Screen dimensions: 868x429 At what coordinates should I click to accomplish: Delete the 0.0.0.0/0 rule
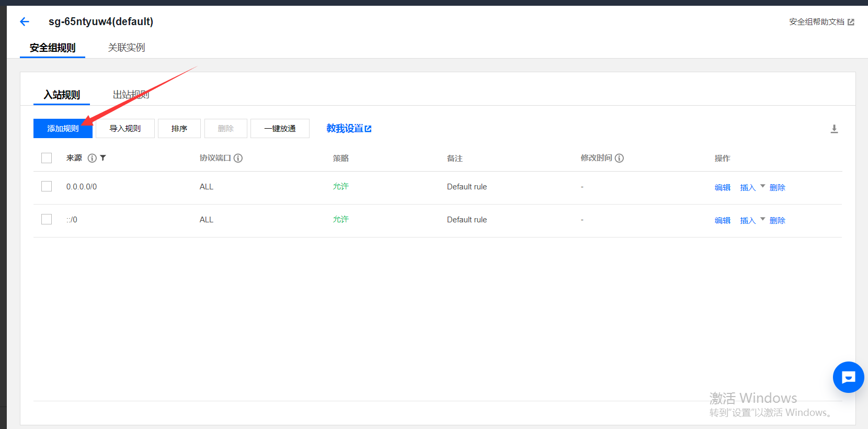coord(778,187)
